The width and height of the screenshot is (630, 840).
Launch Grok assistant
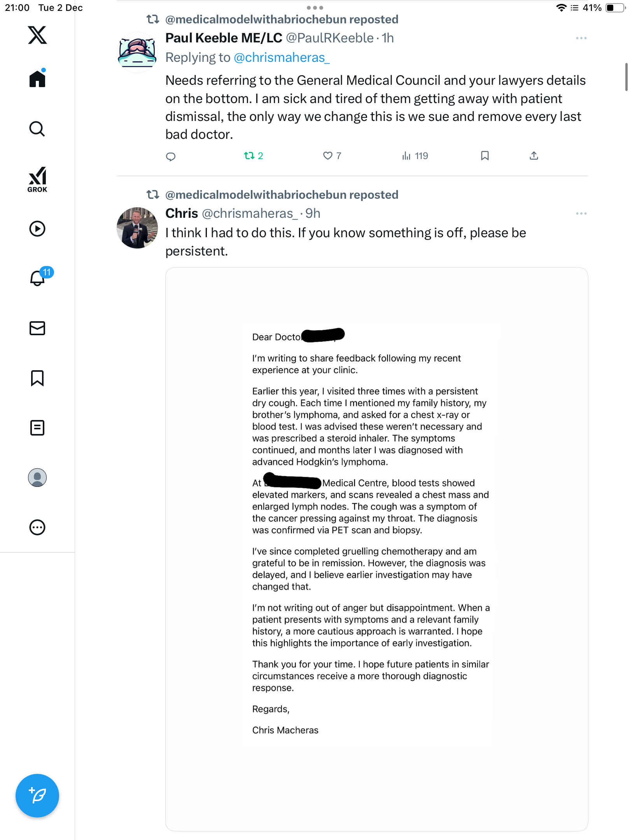pos(37,179)
